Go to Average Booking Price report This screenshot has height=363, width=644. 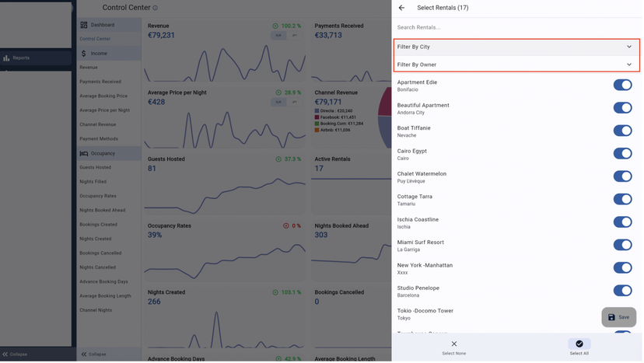[x=104, y=96]
